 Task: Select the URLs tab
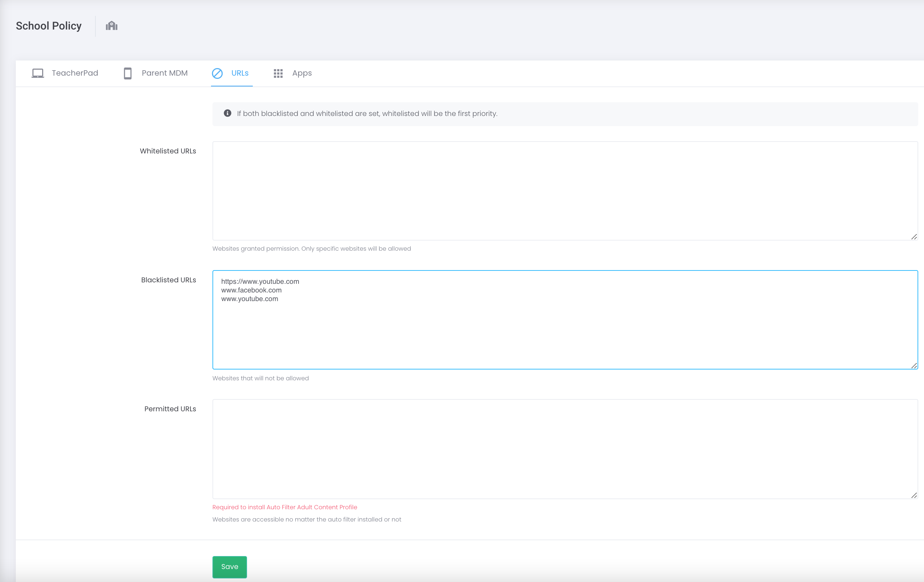coord(232,73)
